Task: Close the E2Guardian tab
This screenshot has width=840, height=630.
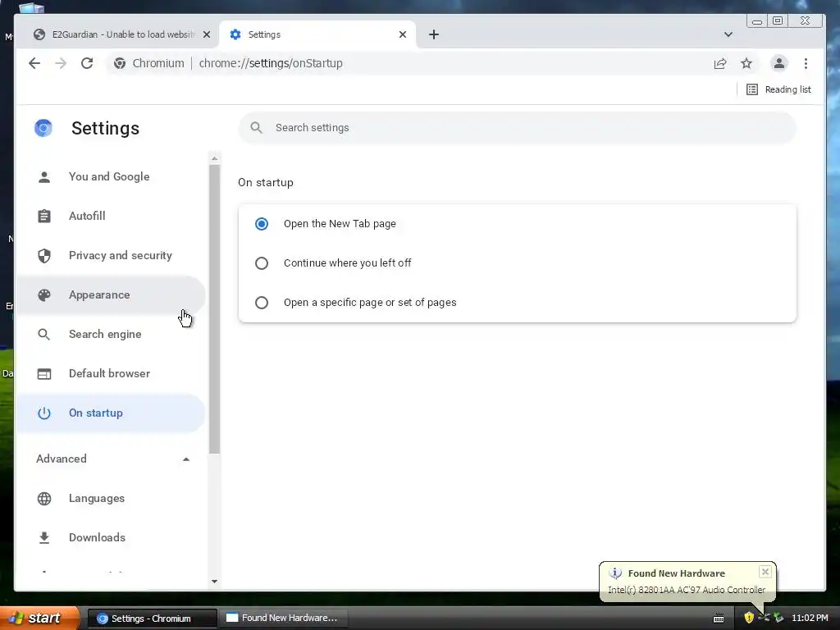Action: click(207, 34)
